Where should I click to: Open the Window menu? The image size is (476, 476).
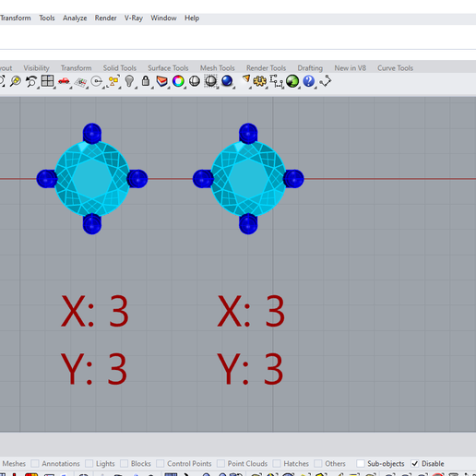click(163, 18)
